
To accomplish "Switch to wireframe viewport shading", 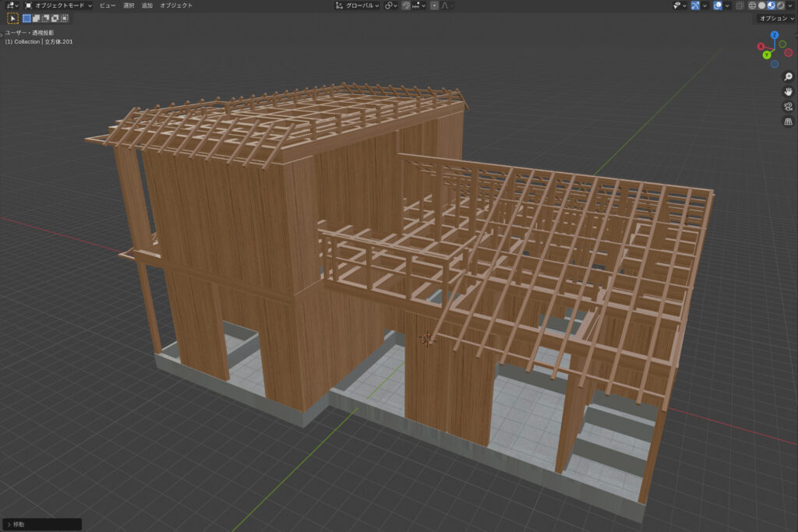I will coord(752,5).
